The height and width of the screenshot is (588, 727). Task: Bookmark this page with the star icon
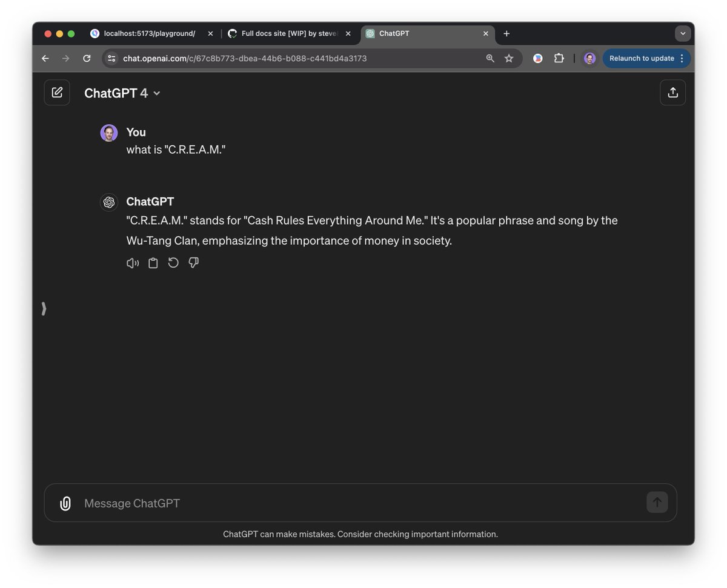pyautogui.click(x=509, y=58)
